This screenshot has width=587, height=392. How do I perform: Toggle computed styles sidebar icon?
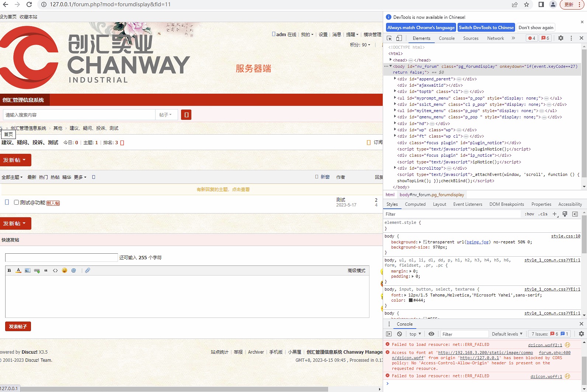click(x=575, y=214)
